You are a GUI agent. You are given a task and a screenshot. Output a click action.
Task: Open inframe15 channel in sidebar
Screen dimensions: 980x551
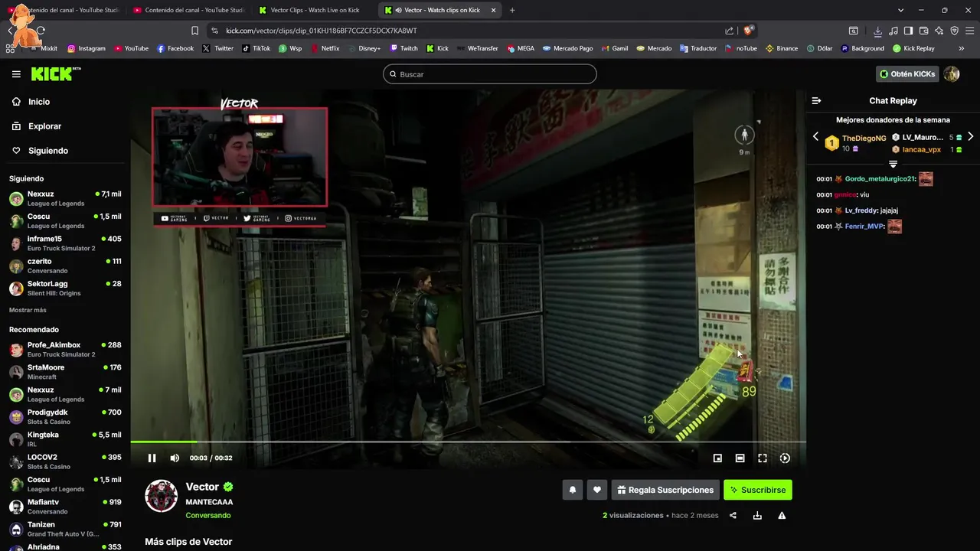(65, 243)
